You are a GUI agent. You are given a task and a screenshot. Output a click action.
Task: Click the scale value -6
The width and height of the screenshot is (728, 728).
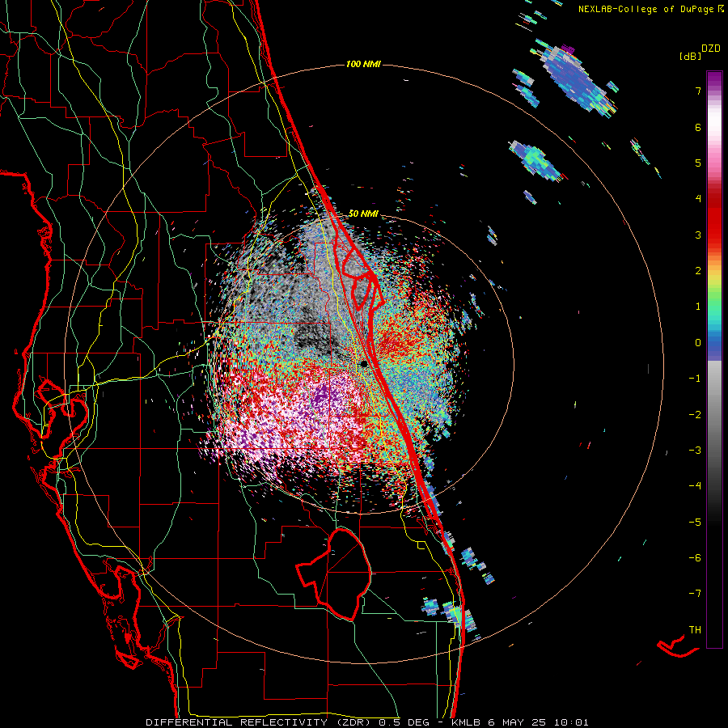695,558
